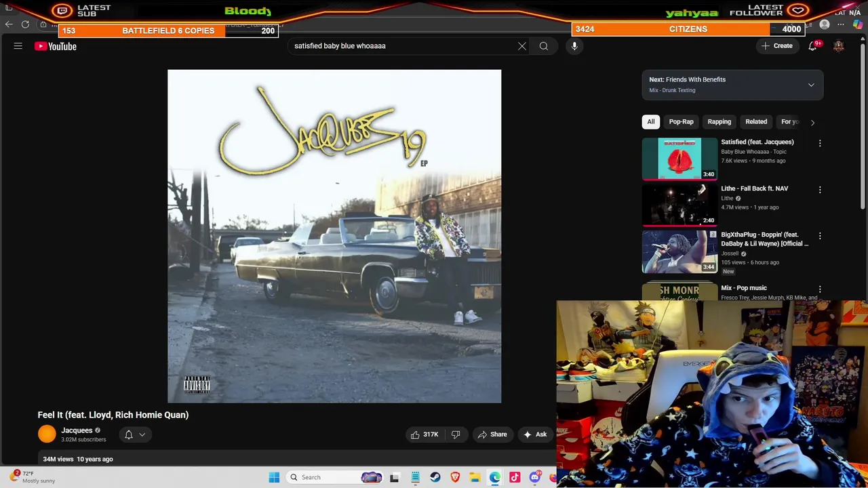Click the Baby Blue Whoaaaa - Topic channel text

pyautogui.click(x=753, y=152)
